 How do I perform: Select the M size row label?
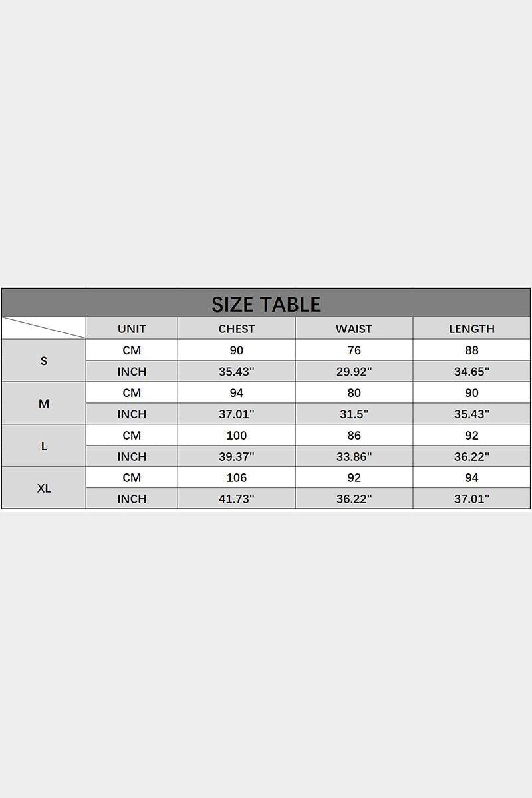[x=44, y=404]
